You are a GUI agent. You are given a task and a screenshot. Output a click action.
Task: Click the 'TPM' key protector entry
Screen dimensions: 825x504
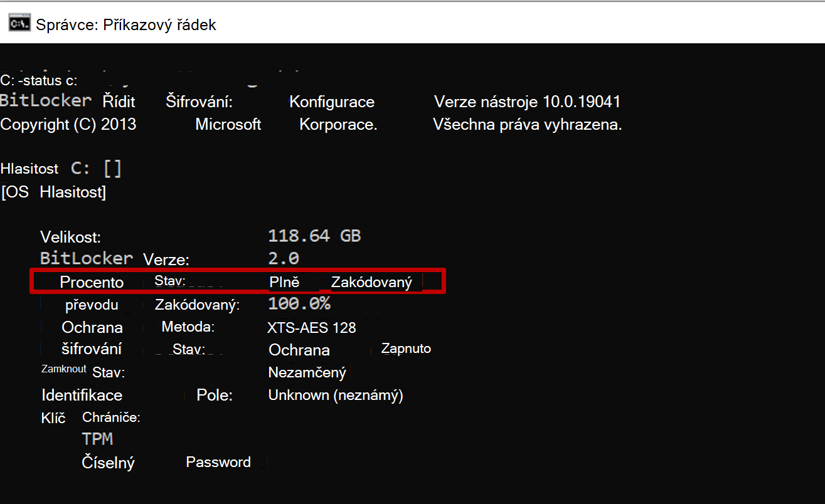97,439
